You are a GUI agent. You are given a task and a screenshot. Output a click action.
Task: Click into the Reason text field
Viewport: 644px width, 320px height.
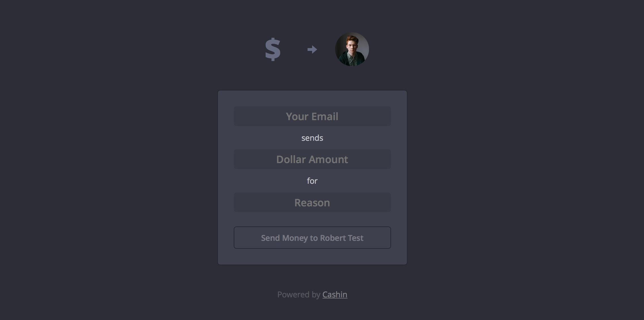click(x=312, y=202)
